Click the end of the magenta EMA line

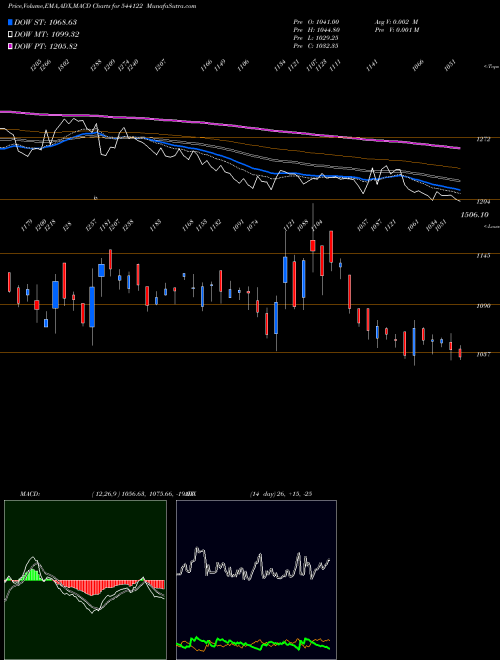coord(459,148)
